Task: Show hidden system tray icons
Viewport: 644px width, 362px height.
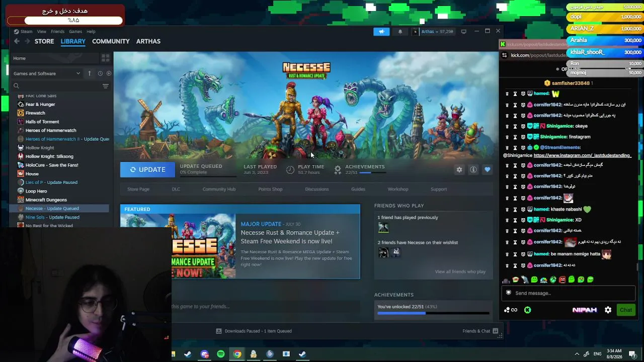Action: click(x=577, y=354)
